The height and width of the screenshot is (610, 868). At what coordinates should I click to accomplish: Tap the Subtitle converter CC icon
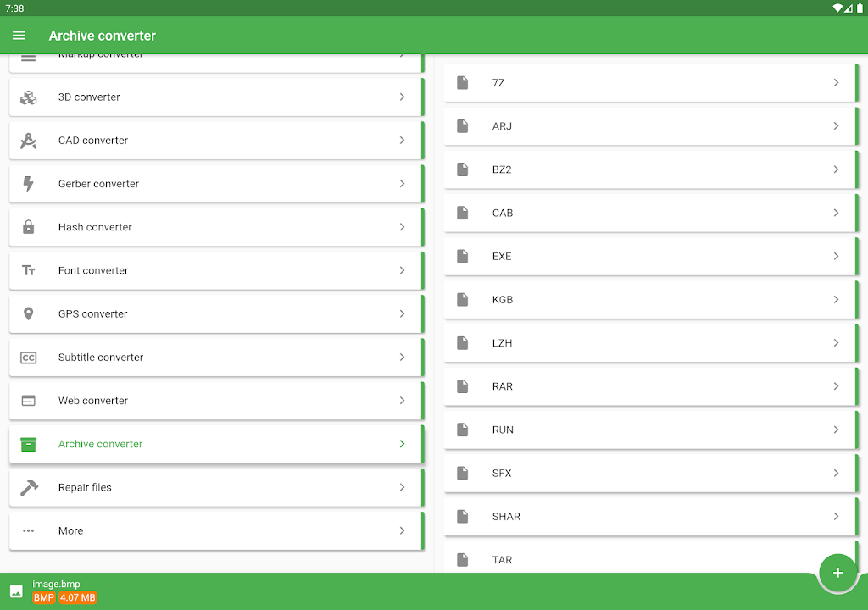pyautogui.click(x=28, y=358)
